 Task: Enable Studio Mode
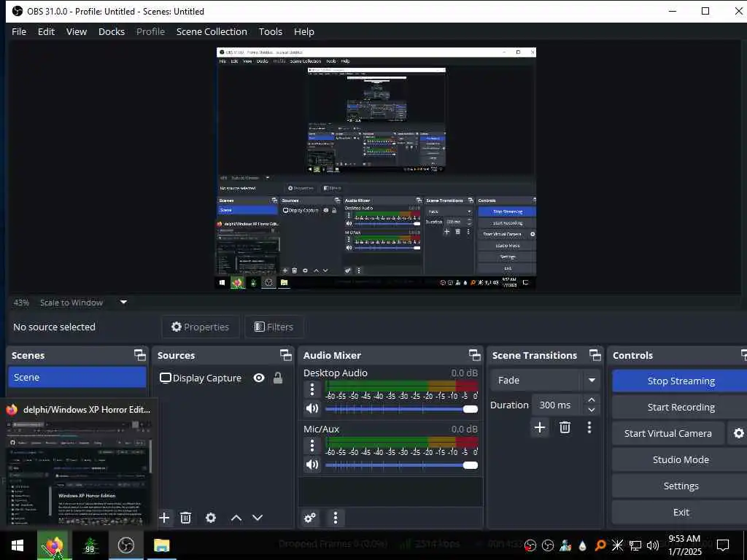pos(681,459)
